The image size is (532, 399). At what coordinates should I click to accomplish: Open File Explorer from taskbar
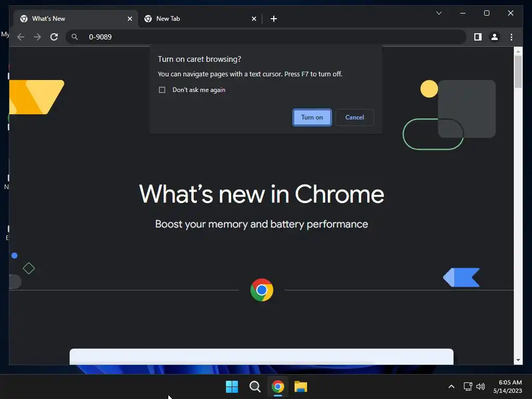tap(301, 387)
